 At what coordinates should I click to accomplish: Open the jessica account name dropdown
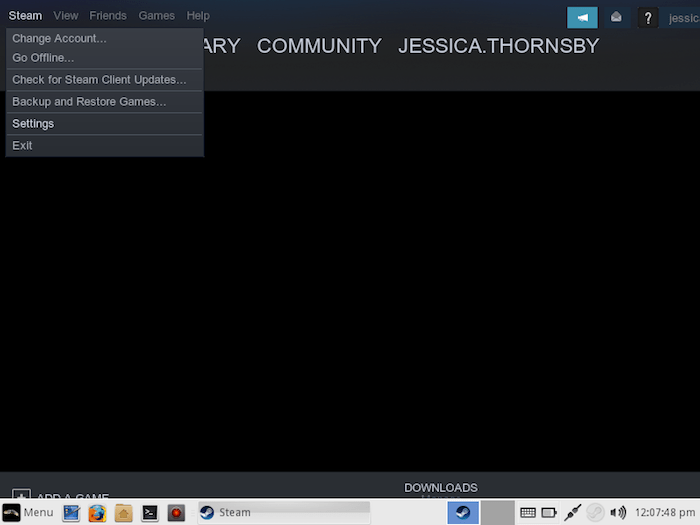(x=683, y=18)
